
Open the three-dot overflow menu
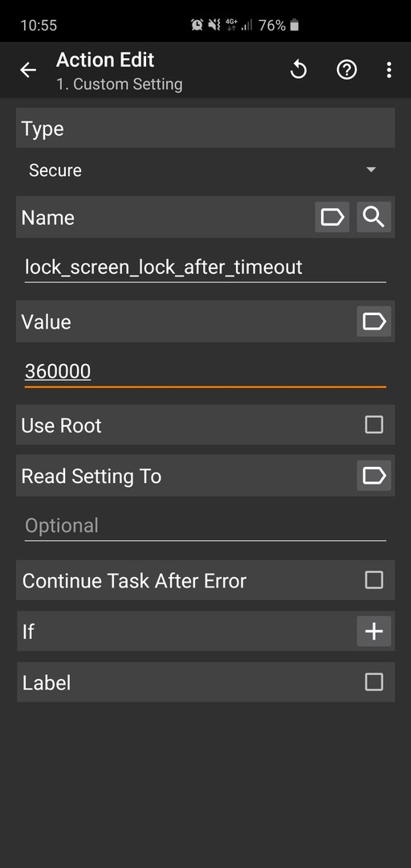(x=389, y=70)
